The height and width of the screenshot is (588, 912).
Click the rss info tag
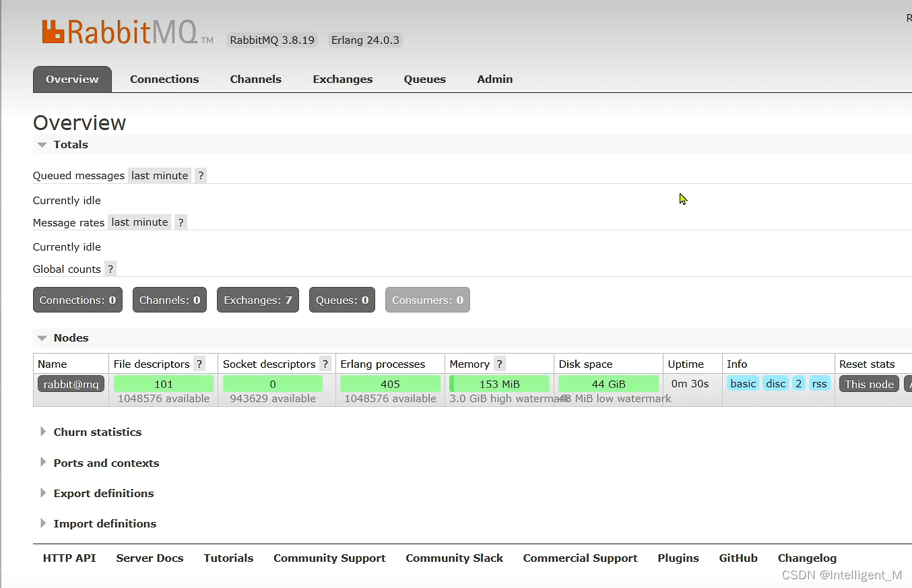coord(819,384)
